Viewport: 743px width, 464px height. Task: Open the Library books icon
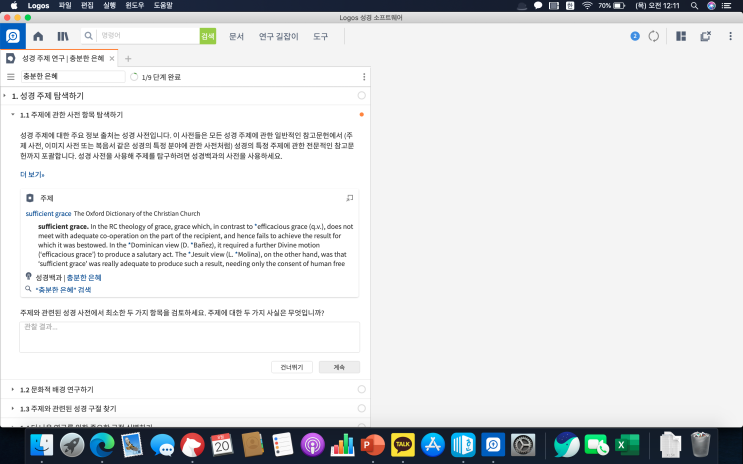(63, 36)
